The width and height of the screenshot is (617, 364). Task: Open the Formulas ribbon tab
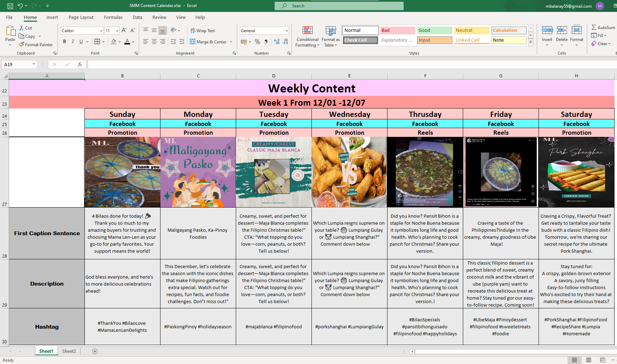coord(113,17)
